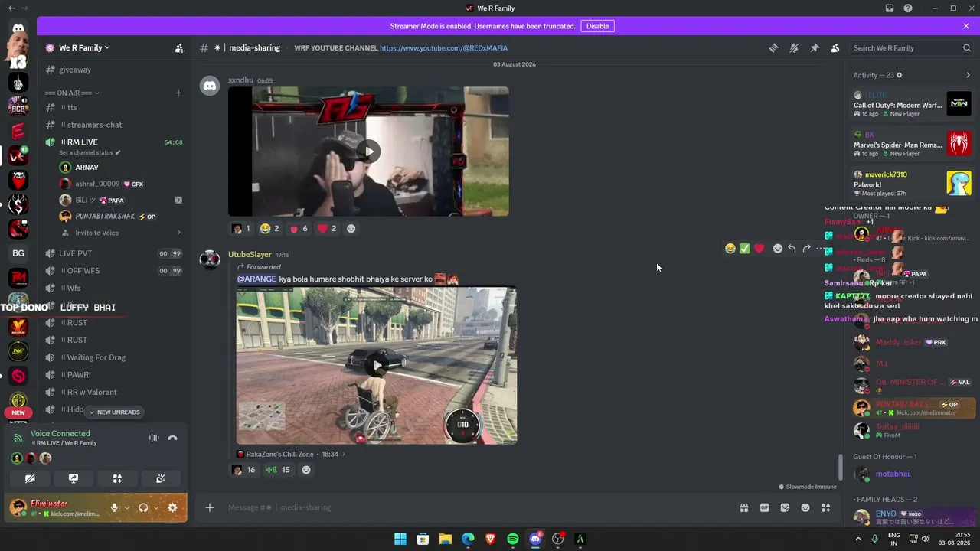
Task: Toggle the red heart reaction with 2
Action: coord(327,228)
